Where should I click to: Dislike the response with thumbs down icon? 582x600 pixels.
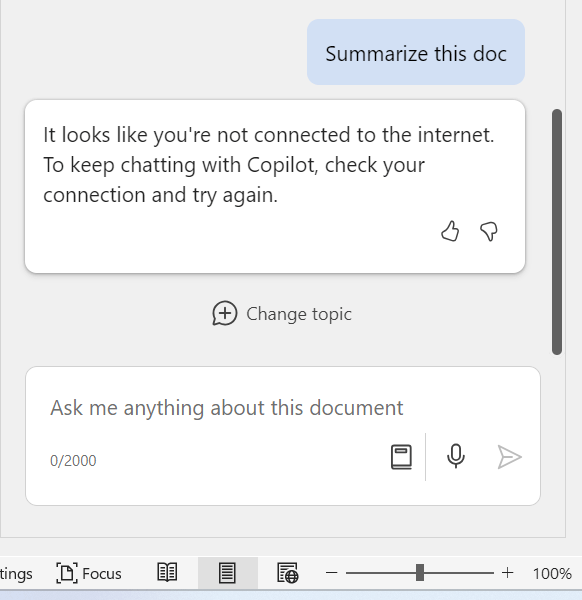[489, 231]
